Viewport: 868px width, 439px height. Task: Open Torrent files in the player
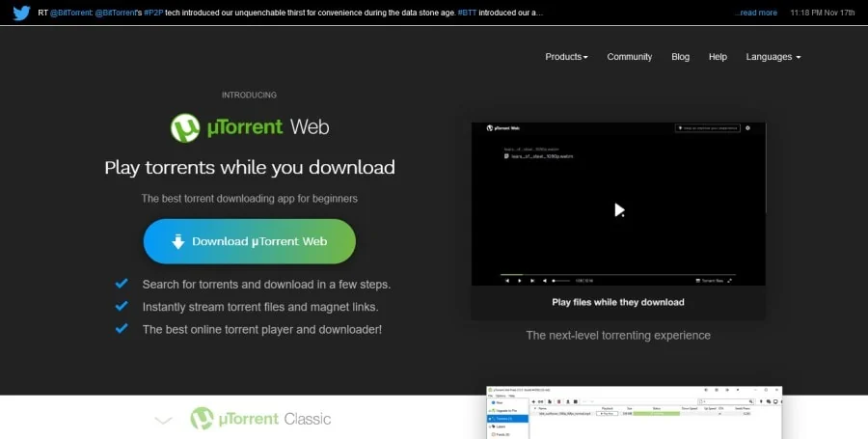pyautogui.click(x=709, y=281)
